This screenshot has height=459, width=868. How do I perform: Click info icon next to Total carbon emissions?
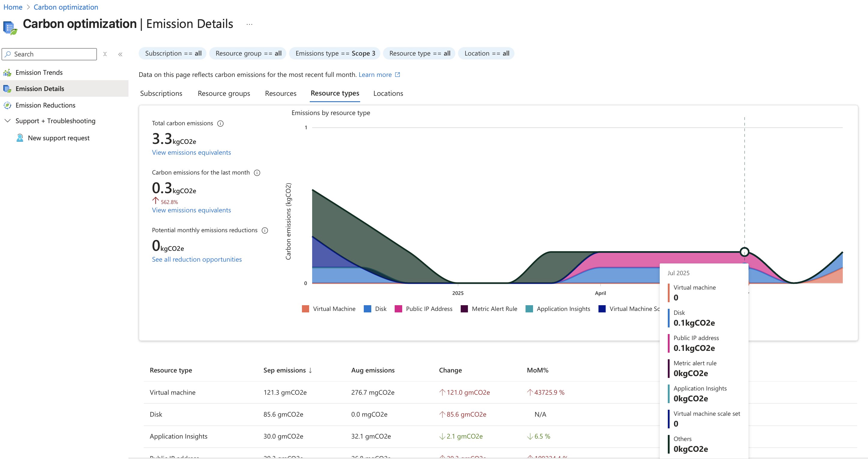click(x=220, y=123)
